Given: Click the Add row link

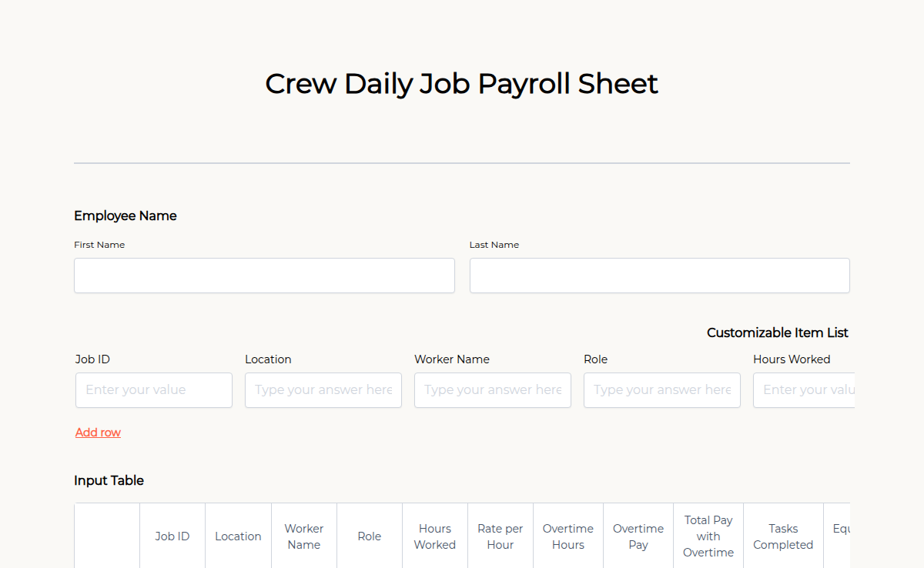Looking at the screenshot, I should [98, 432].
